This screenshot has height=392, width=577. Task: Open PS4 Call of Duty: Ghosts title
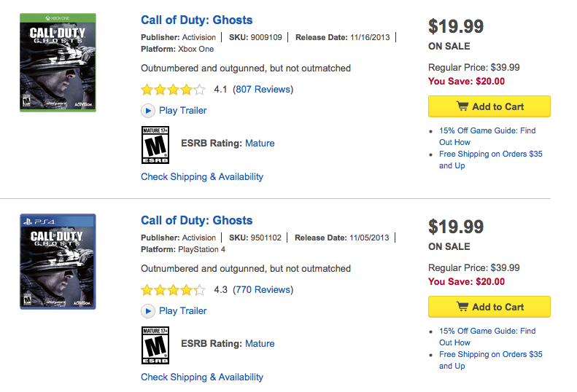[196, 220]
